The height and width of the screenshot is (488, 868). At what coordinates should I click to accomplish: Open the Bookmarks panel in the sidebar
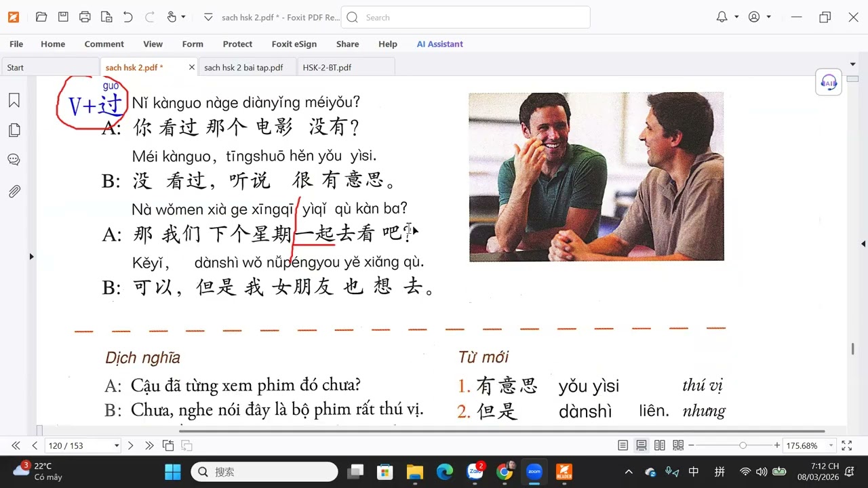[x=14, y=100]
